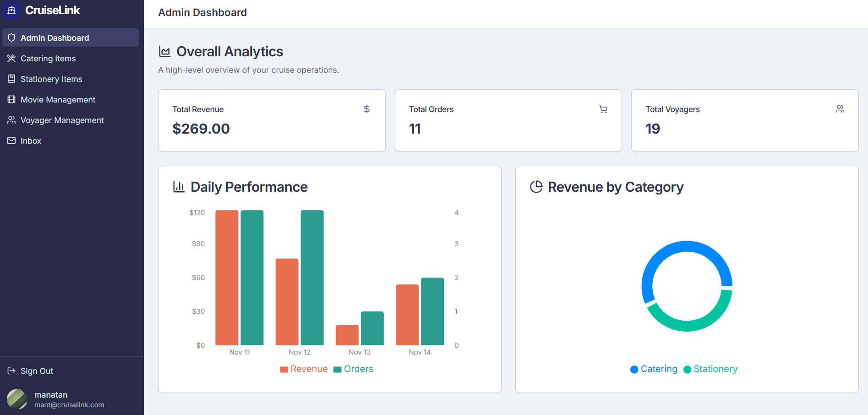Toggle the Orders series in chart legend
868x415 pixels.
tap(354, 369)
